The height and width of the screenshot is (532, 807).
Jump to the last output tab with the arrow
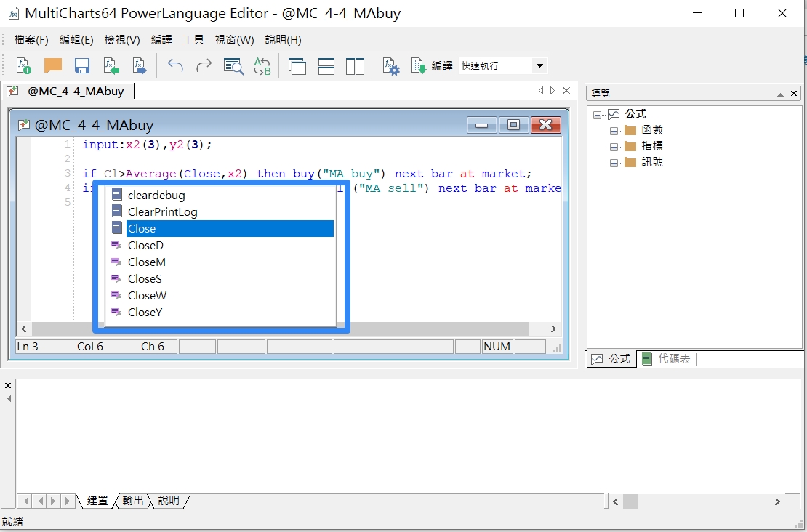pyautogui.click(x=68, y=501)
